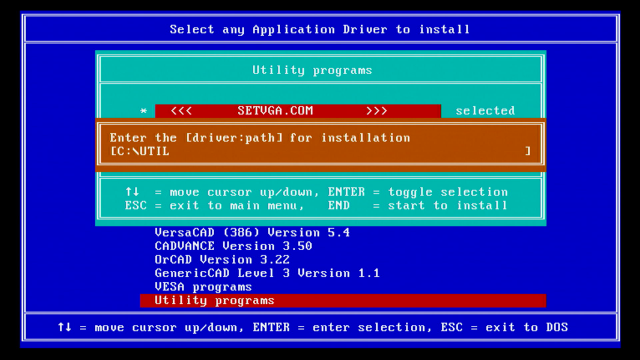Viewport: 640px width, 360px height.
Task: Select the Utility programs menu entry
Action: point(343,300)
